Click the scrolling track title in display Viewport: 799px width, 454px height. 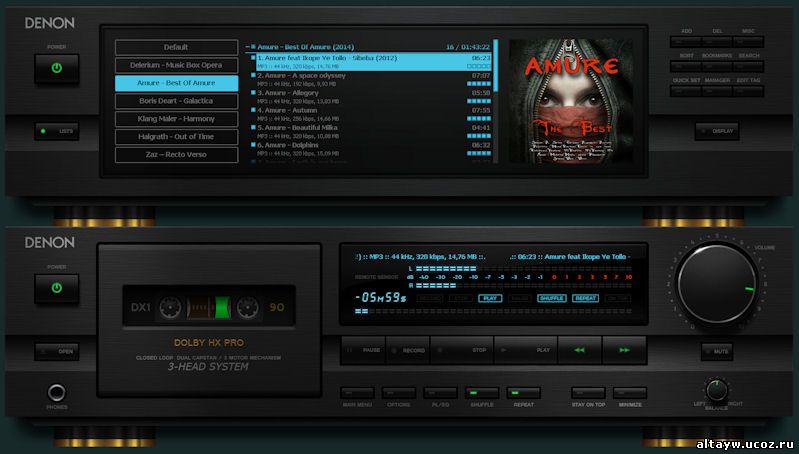(570, 257)
